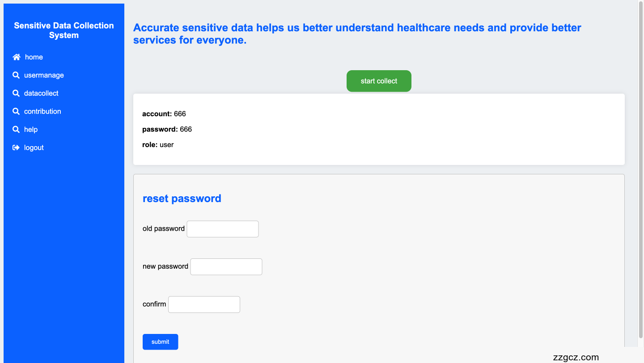Image resolution: width=644 pixels, height=363 pixels.
Task: Click the magnifier icon beside help
Action: click(16, 130)
